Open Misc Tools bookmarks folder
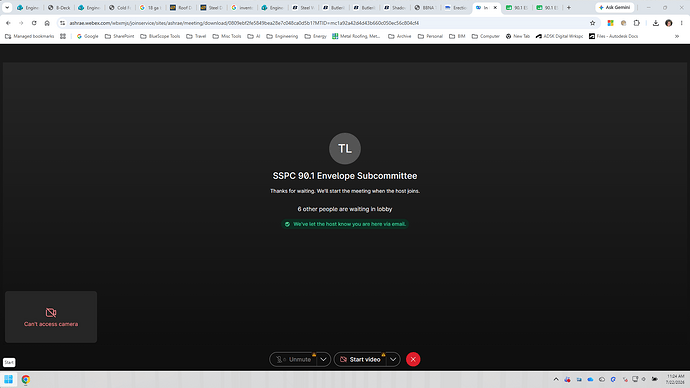This screenshot has height=388, width=690. coord(227,36)
